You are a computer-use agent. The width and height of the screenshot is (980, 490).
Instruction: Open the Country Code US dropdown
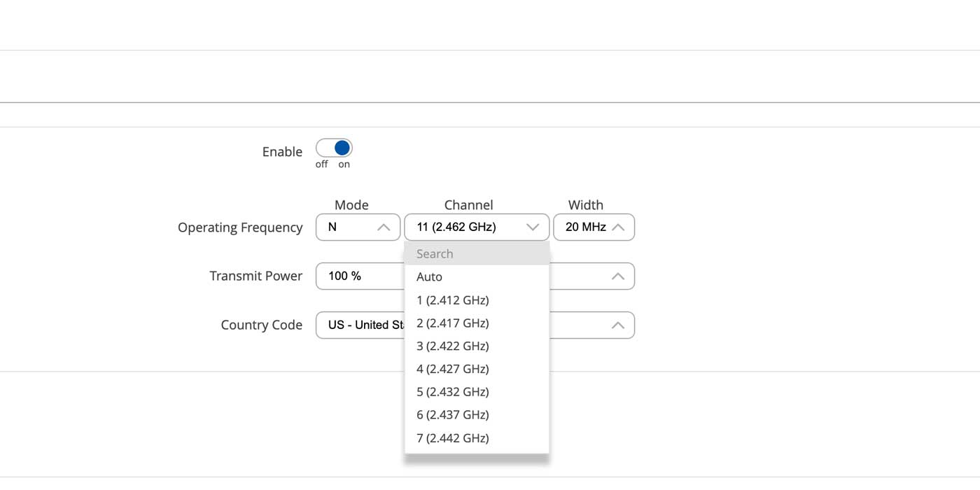point(358,325)
